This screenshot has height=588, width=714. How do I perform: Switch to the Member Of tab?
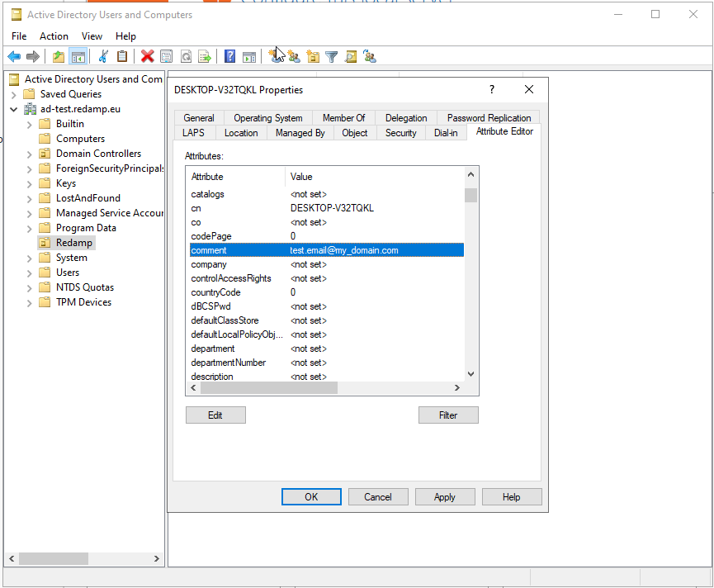coord(343,118)
